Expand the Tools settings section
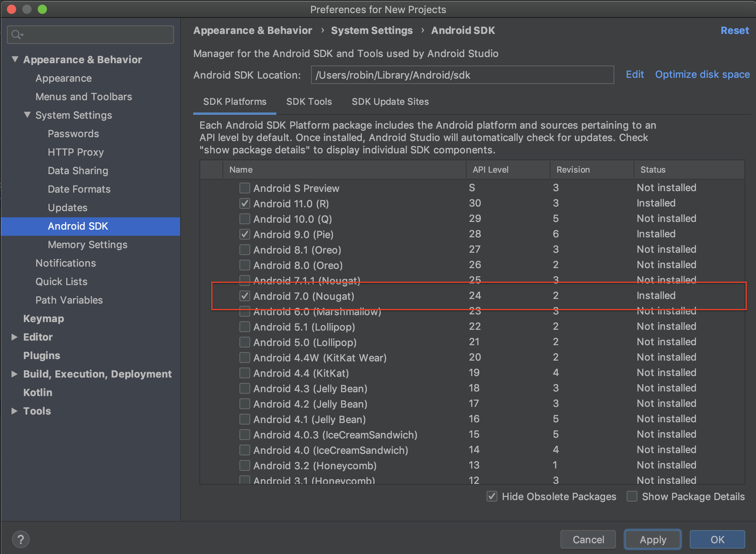756x554 pixels. click(x=15, y=411)
